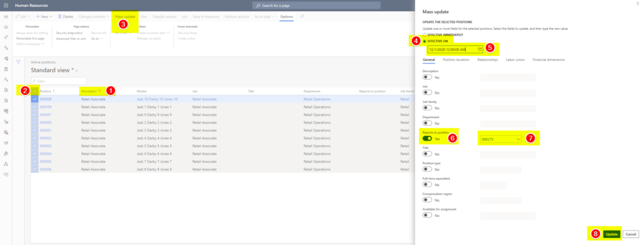Click Mass update in the action pane
644x245 pixels.
coord(125,16)
